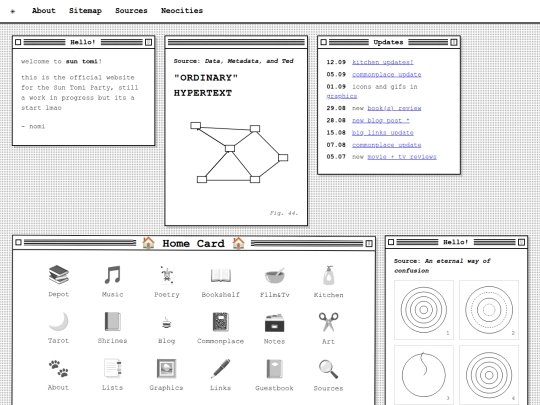Viewport: 540px width, 405px height.
Task: Open the Kitchen soap bottle icon
Action: pyautogui.click(x=329, y=275)
